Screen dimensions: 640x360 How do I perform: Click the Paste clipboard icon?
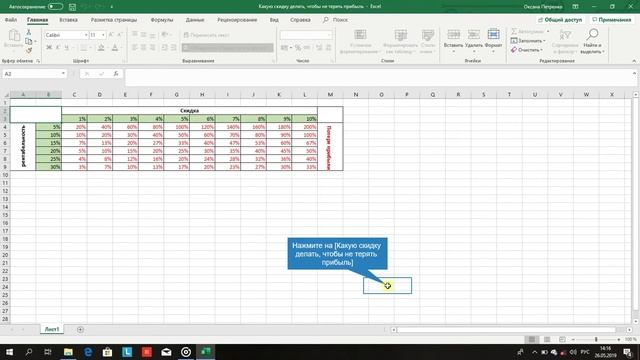(x=13, y=36)
